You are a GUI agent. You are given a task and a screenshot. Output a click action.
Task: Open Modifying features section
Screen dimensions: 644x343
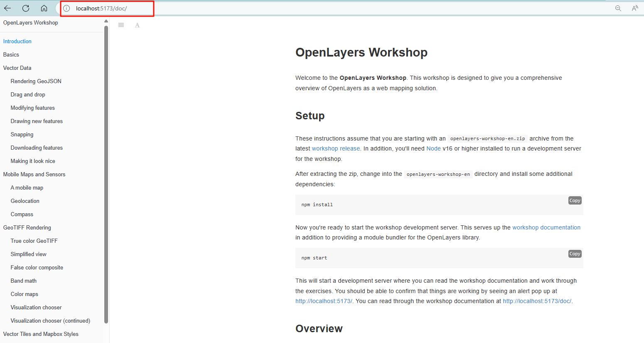coord(33,108)
